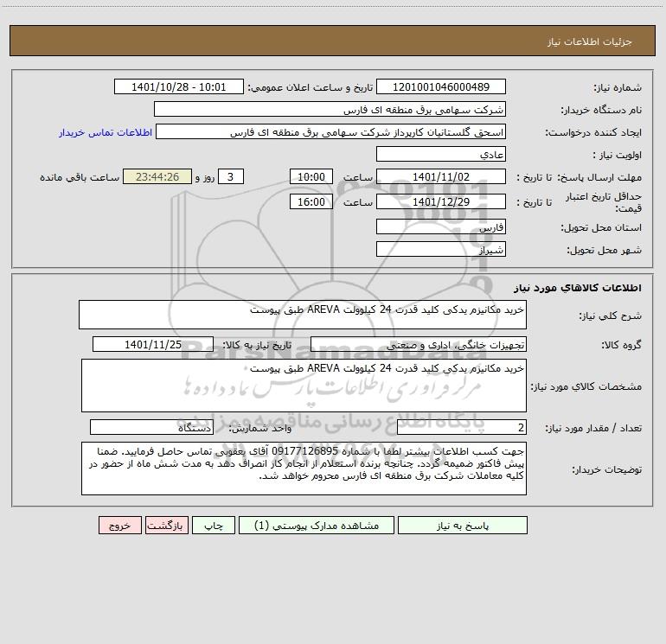The width and height of the screenshot is (666, 644).
Task: Click the 'نام دستگاه خریدار:' label
Action: 601,110
